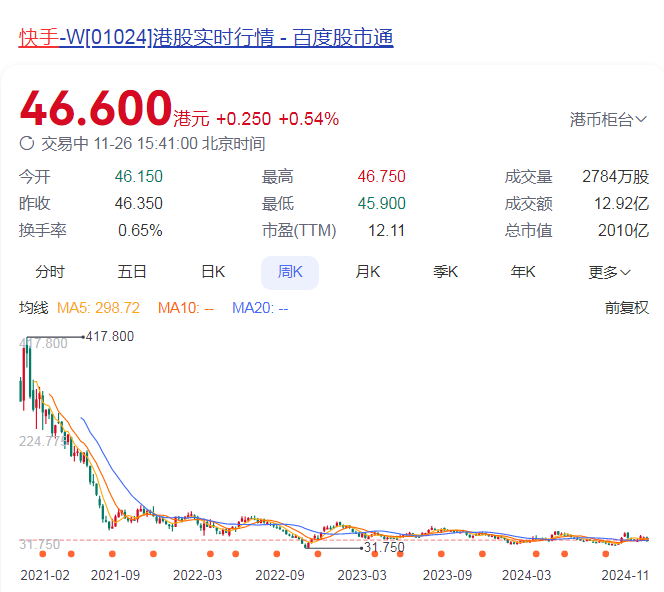The height and width of the screenshot is (592, 664).
Task: Click the +0.250 price change amount
Action: click(243, 119)
